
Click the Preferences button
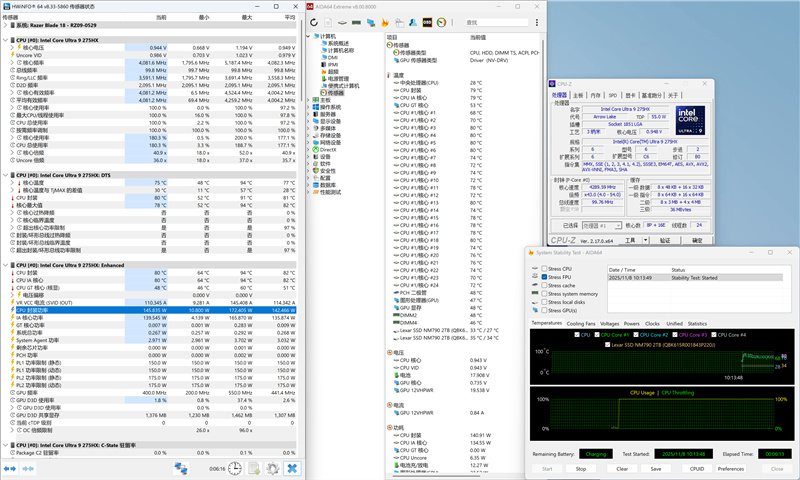[x=730, y=467]
